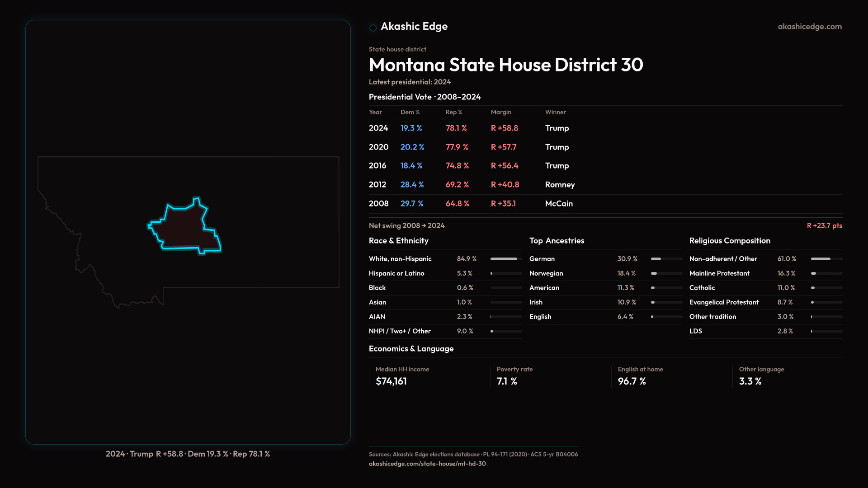Click the Montana State House District 30 title
868x488 pixels.
505,65
